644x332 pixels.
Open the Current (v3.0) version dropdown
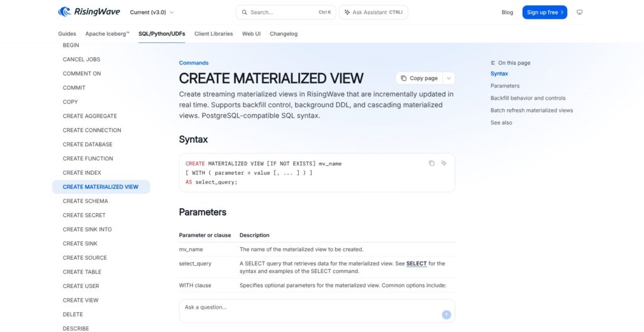pos(152,13)
